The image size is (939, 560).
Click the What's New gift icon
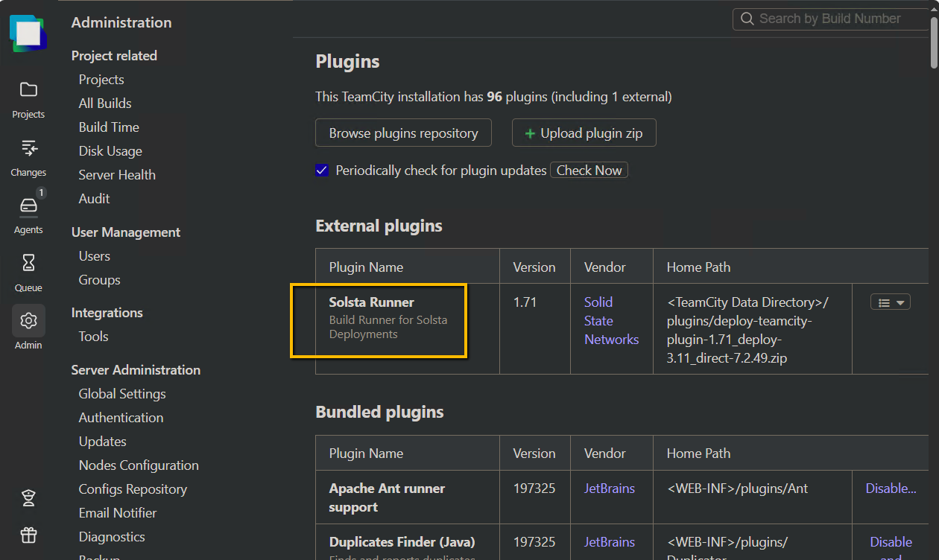pos(28,535)
